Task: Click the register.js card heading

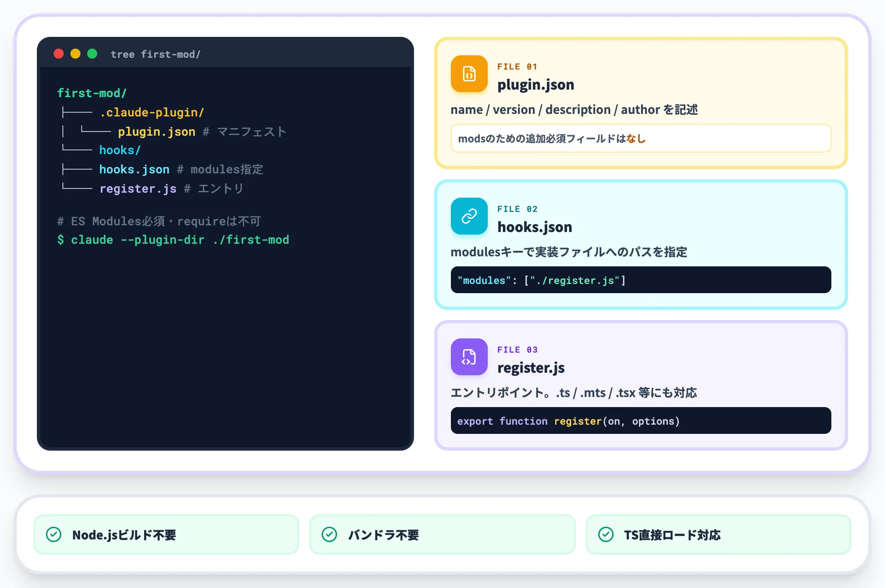Action: 531,367
